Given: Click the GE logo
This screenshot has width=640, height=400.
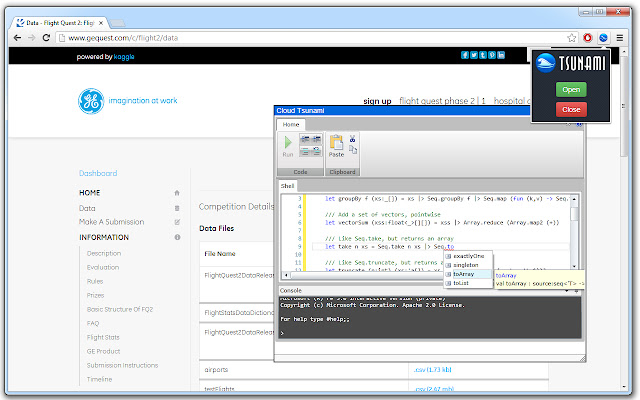Looking at the screenshot, I should point(91,101).
